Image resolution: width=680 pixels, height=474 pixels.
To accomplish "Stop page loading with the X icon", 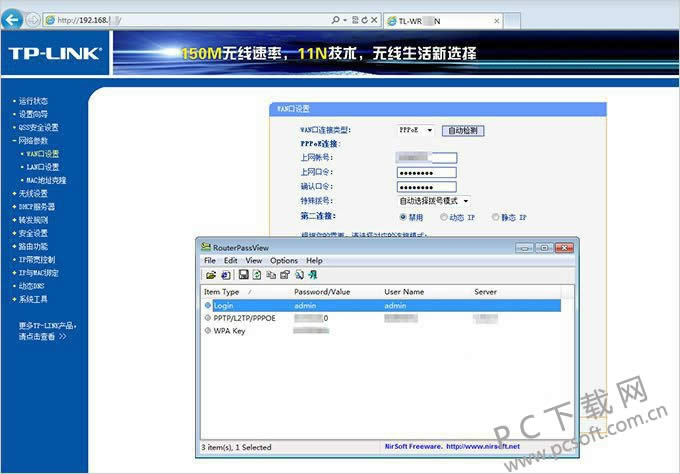I will [374, 20].
